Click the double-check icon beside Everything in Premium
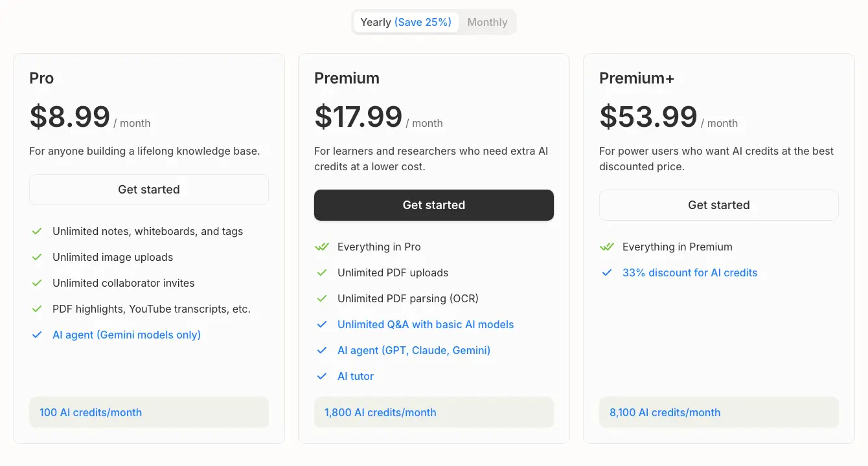 pyautogui.click(x=607, y=247)
